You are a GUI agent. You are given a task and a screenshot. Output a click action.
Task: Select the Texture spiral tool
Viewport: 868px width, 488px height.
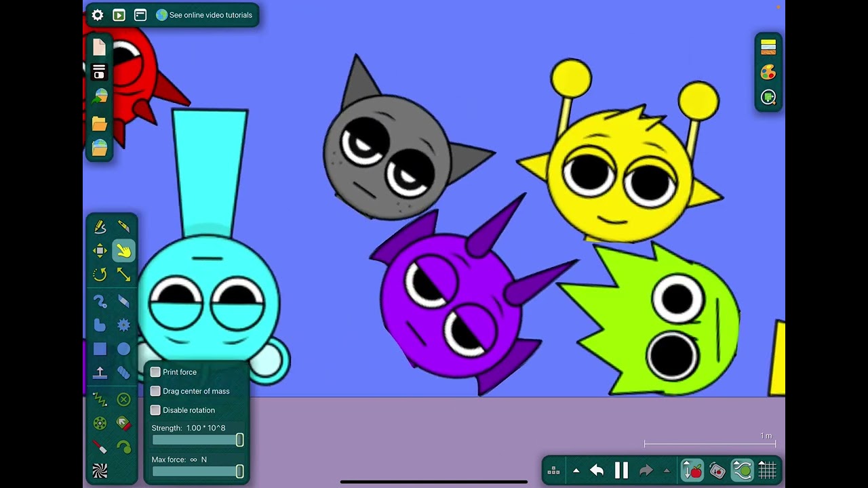pyautogui.click(x=100, y=471)
